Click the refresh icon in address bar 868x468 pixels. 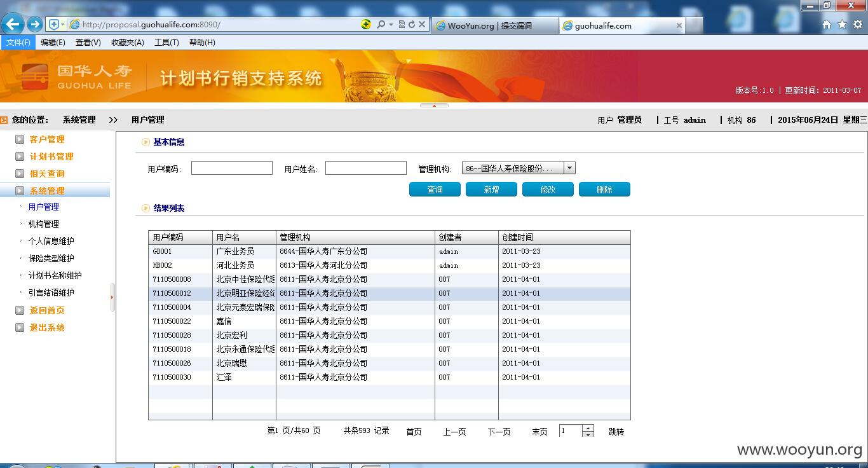412,24
